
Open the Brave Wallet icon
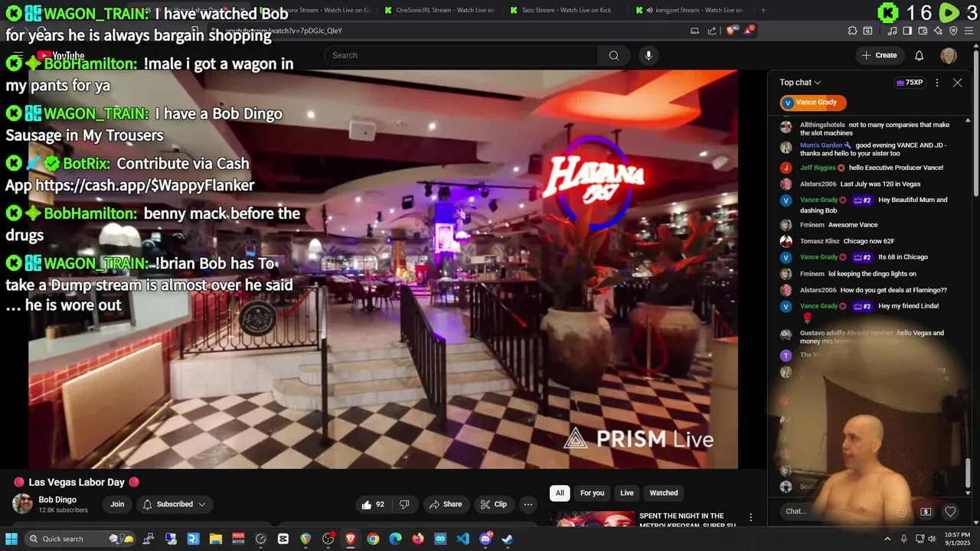coord(923,31)
